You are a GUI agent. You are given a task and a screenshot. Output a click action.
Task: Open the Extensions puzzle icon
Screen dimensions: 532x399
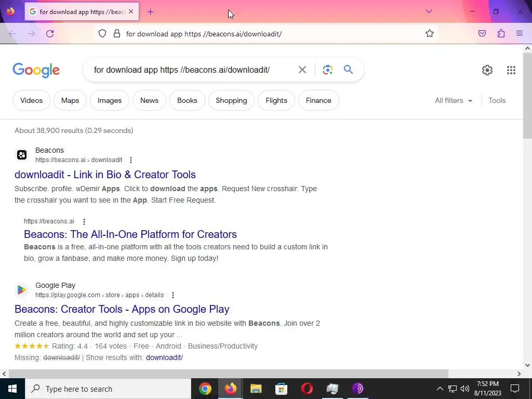tap(501, 33)
